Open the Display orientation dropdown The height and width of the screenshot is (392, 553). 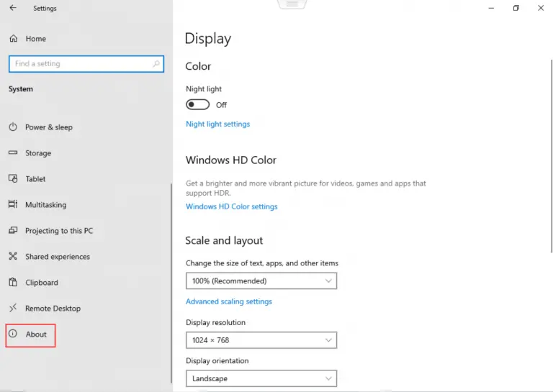point(261,378)
